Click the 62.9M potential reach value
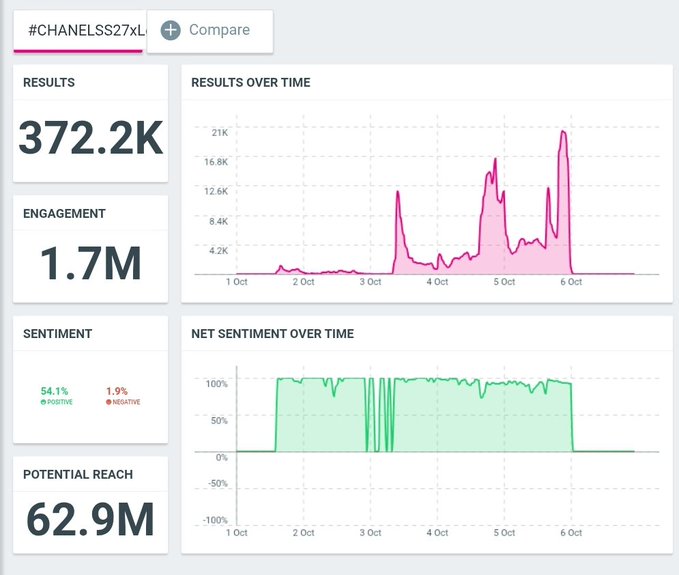The width and height of the screenshot is (679, 575). [90, 519]
